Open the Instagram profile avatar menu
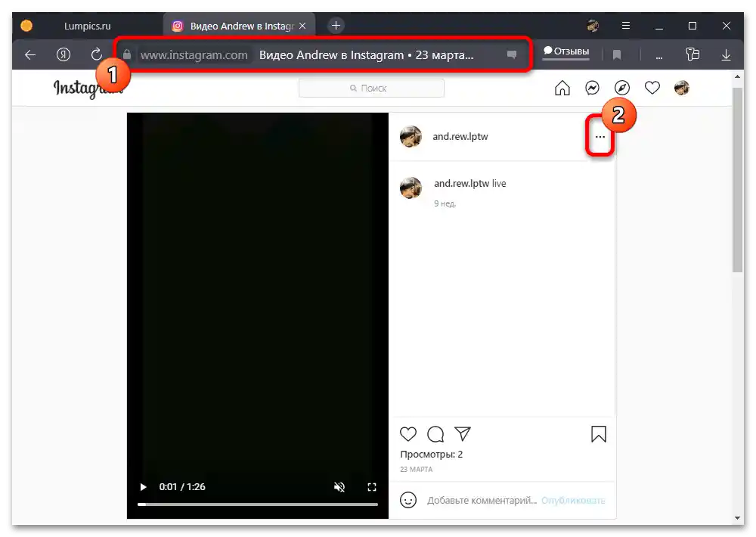 coord(682,88)
